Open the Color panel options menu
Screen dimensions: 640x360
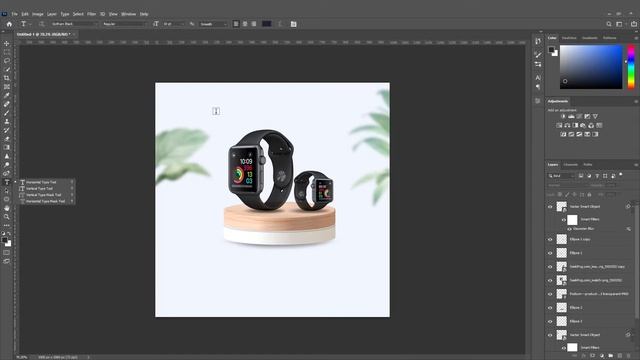click(x=636, y=38)
